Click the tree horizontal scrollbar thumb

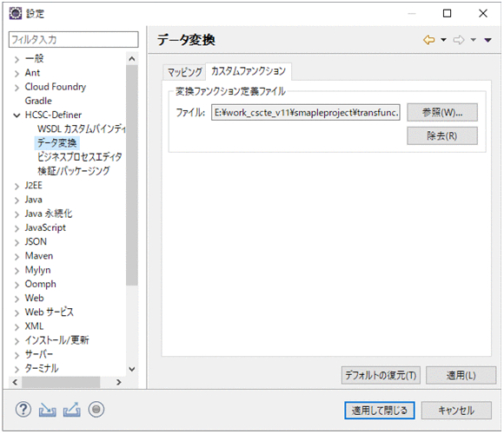[x=61, y=382]
